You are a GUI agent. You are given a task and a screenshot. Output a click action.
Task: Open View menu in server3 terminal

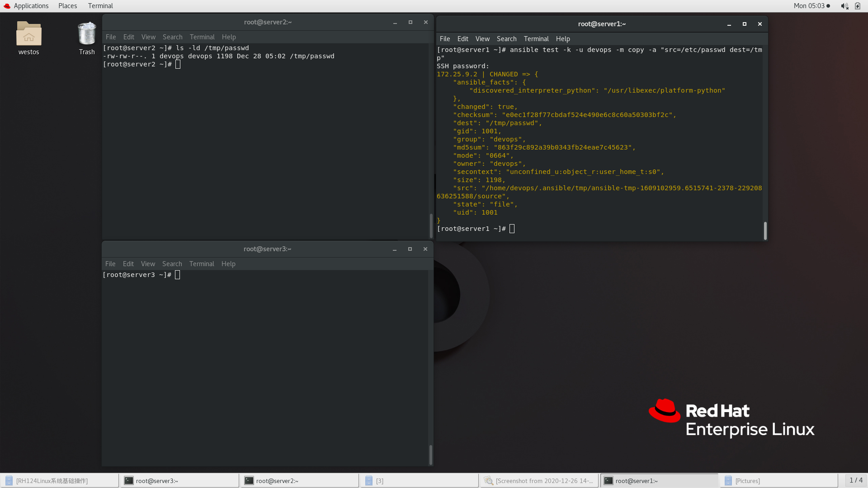tap(148, 264)
